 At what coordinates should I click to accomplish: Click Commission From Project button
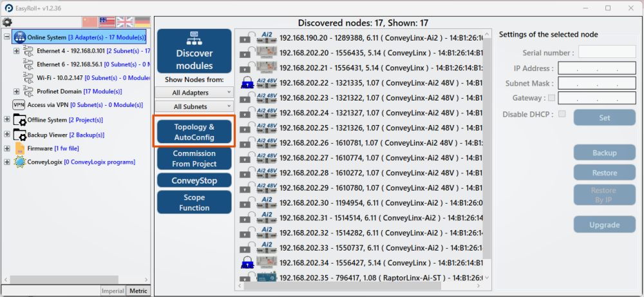(x=194, y=158)
